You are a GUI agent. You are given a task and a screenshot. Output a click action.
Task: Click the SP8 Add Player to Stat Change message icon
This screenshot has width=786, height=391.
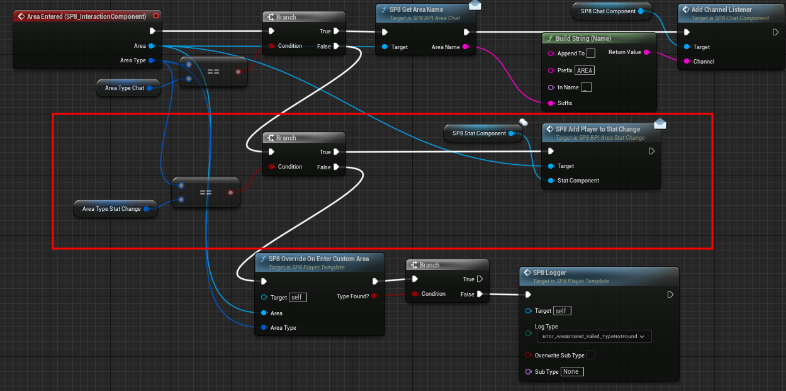tap(660, 124)
